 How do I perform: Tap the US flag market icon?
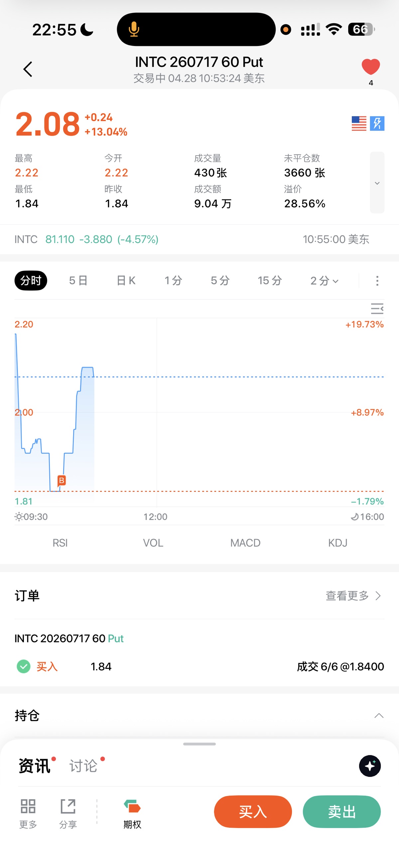click(359, 123)
